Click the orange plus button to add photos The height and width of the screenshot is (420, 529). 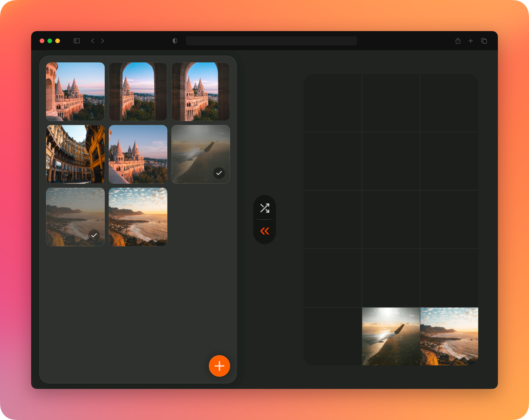[x=219, y=366]
